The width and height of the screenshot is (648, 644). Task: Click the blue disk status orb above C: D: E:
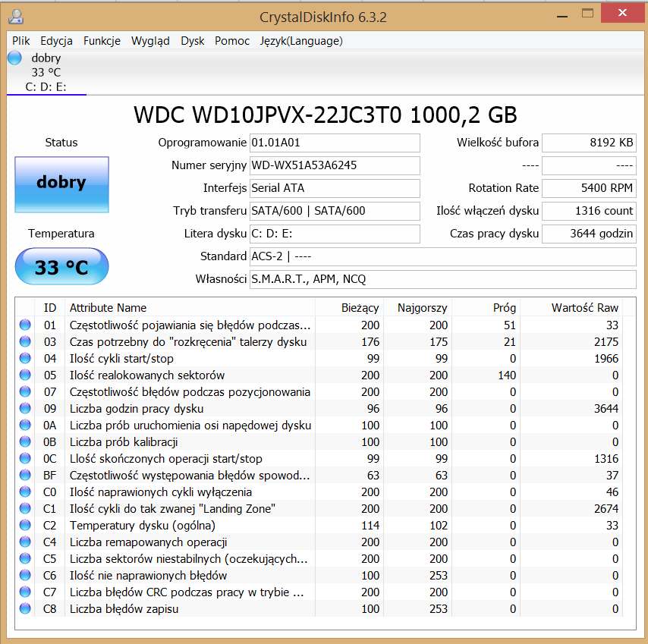(x=14, y=58)
